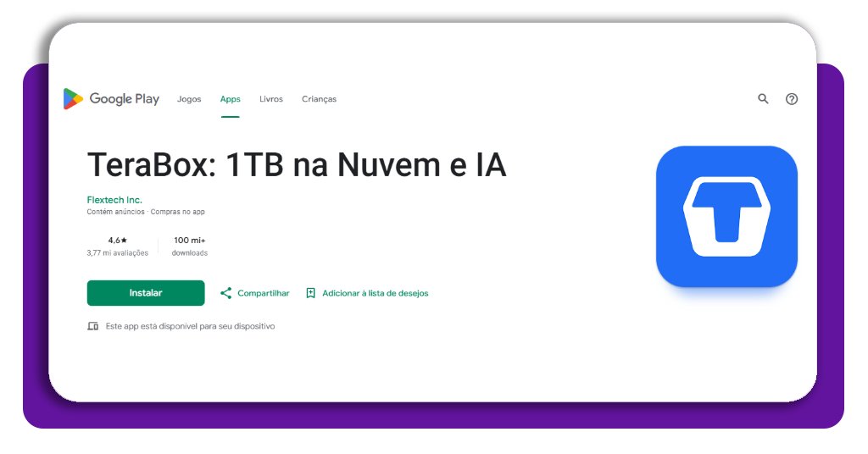Viewport: 868px width, 454px height.
Task: Click the share icon beside Compartilhar
Action: [x=225, y=293]
